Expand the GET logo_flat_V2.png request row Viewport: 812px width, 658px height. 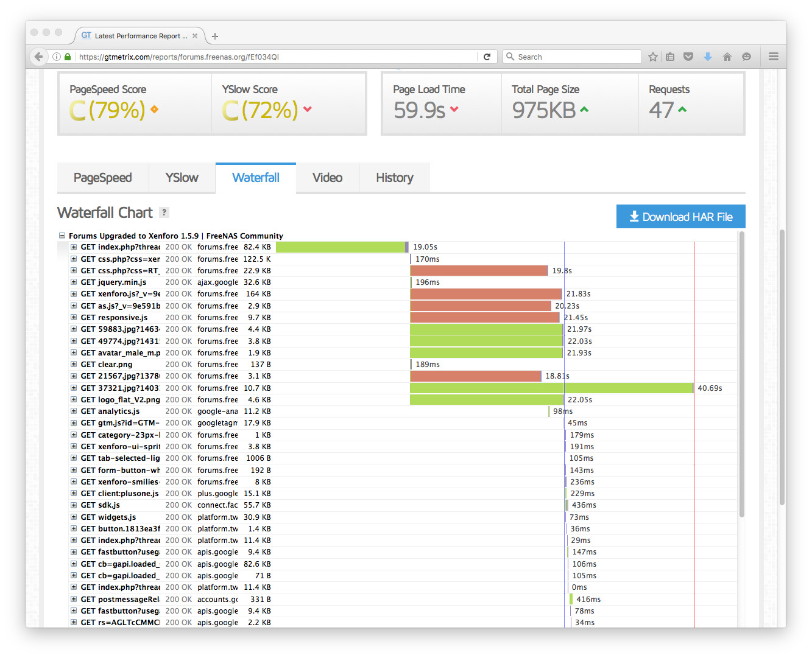click(74, 400)
